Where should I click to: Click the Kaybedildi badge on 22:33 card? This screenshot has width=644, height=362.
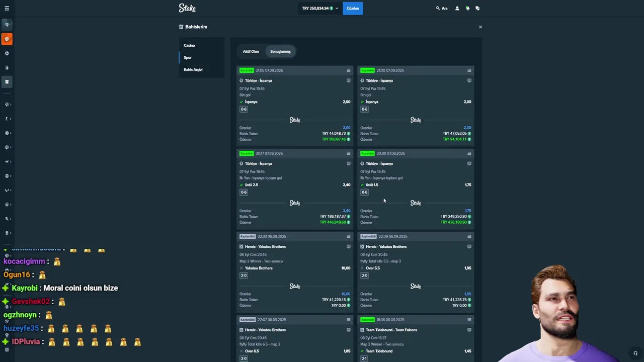248,236
